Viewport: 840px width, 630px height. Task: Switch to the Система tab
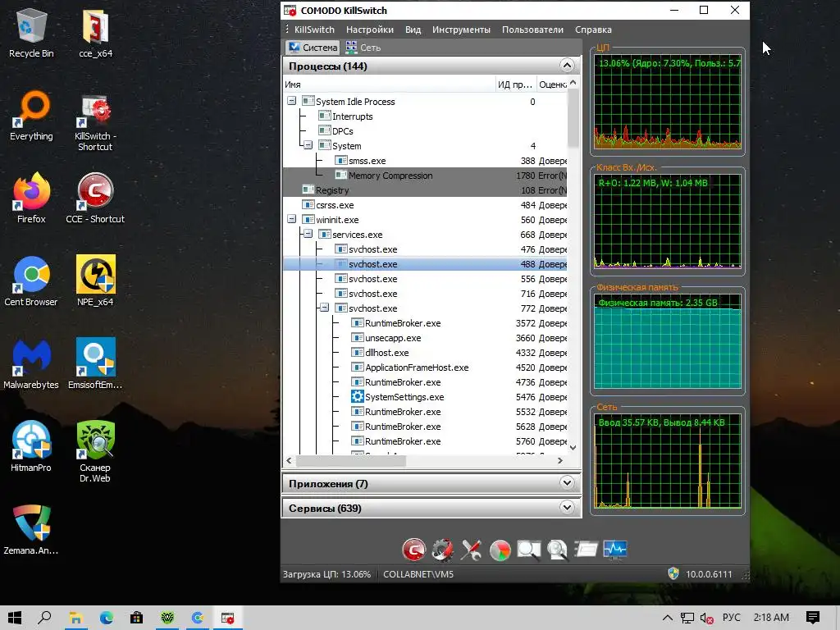pyautogui.click(x=313, y=47)
